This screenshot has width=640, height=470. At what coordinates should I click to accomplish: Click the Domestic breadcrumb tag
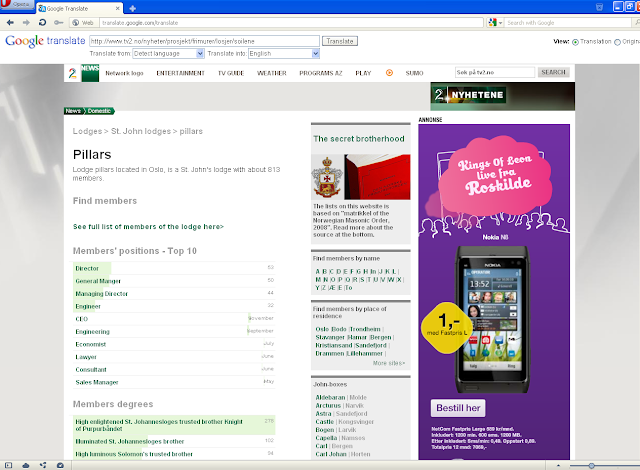coord(99,111)
